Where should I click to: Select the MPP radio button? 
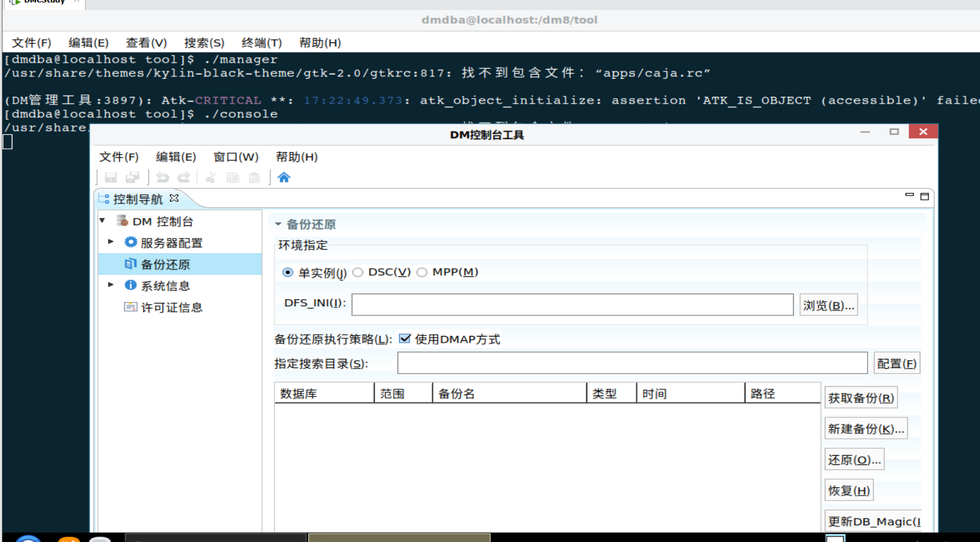[422, 273]
